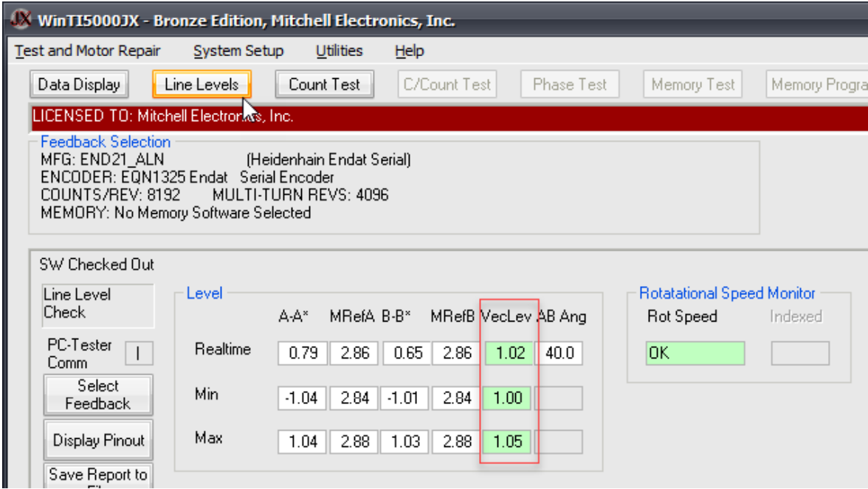Image resolution: width=868 pixels, height=489 pixels.
Task: Open the Help menu
Action: pos(409,51)
